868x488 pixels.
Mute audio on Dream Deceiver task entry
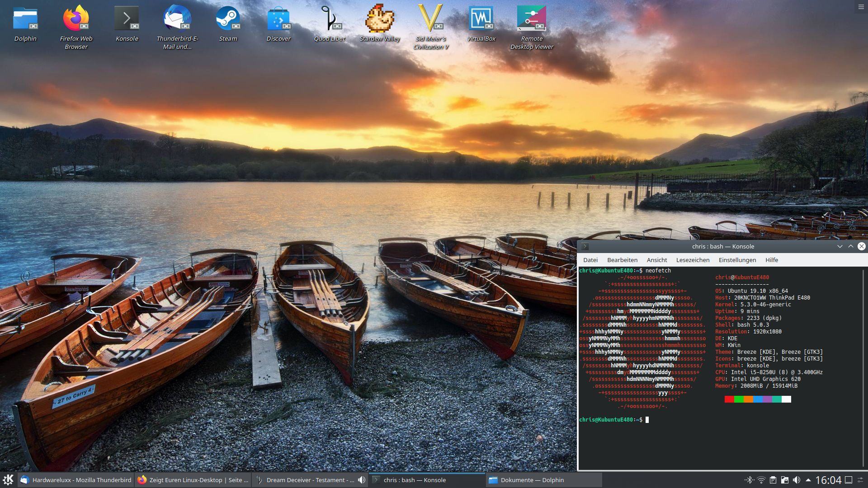coord(361,480)
